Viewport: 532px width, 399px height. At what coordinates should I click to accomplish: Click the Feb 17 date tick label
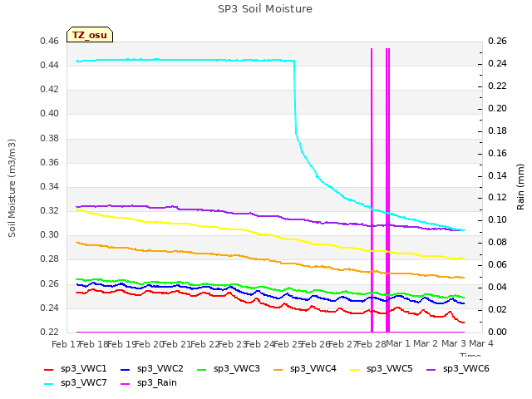(x=66, y=344)
